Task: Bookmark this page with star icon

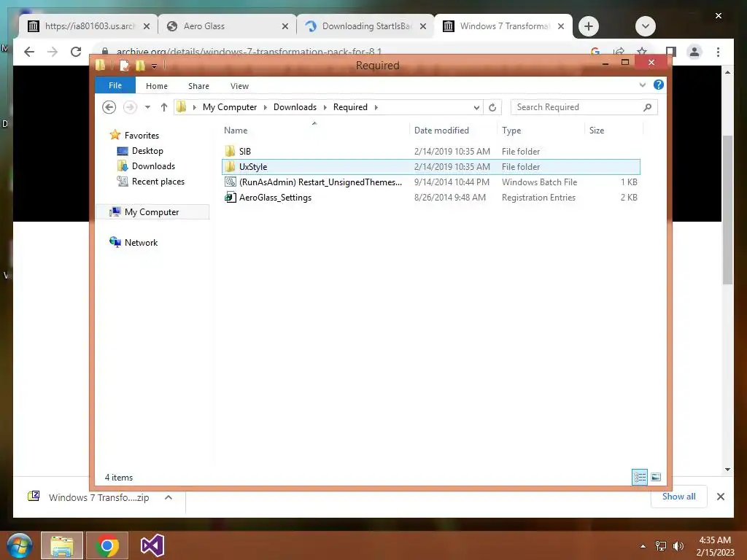Action: coord(642,51)
